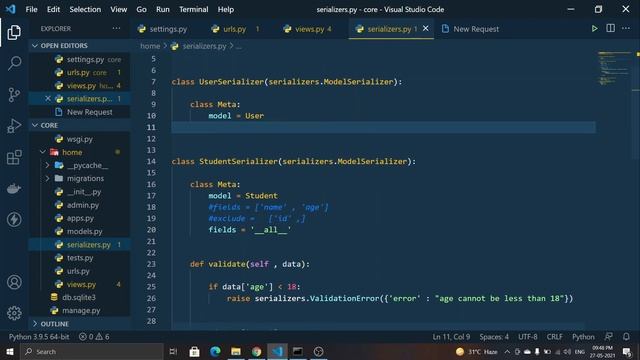Close the serializers.py editor tab
The image size is (640, 360).
(426, 28)
